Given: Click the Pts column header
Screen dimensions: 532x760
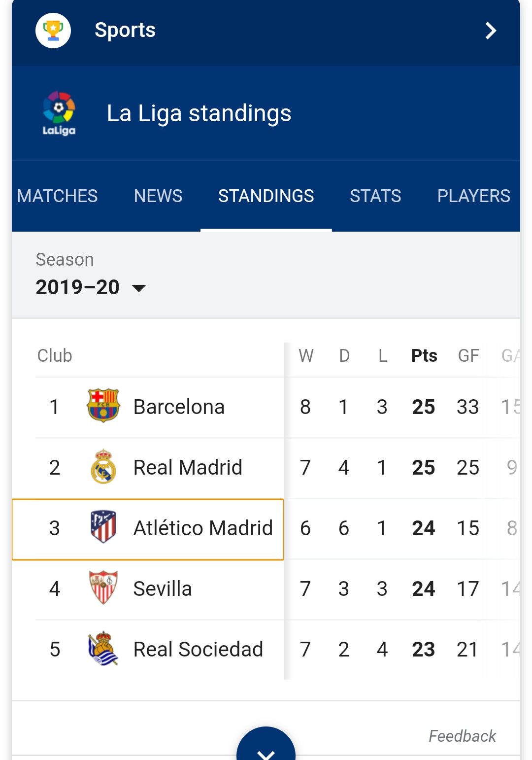Looking at the screenshot, I should [424, 356].
